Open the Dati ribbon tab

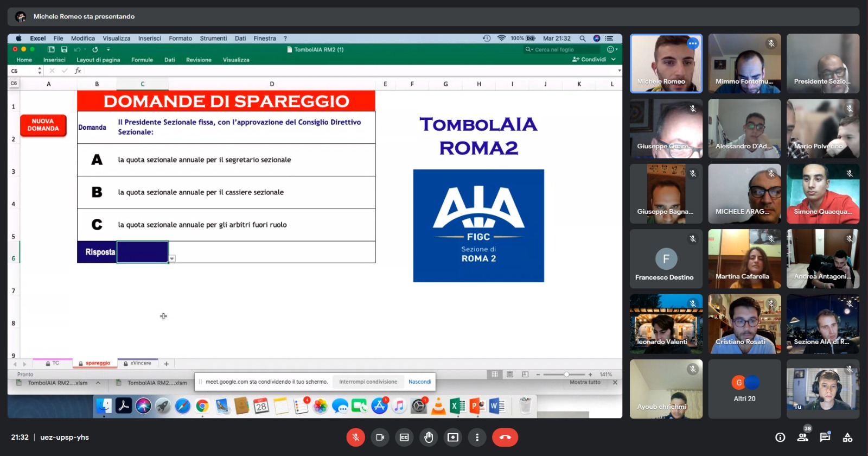coord(170,60)
